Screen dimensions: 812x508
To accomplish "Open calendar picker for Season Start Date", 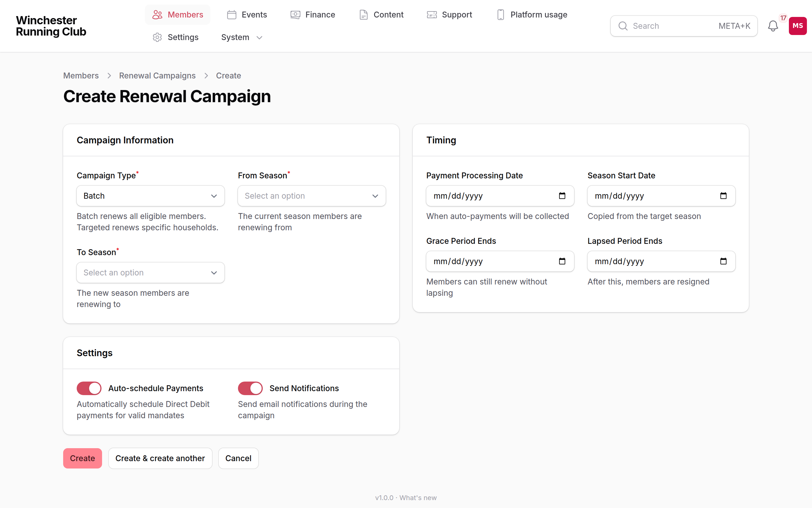I will pyautogui.click(x=723, y=196).
